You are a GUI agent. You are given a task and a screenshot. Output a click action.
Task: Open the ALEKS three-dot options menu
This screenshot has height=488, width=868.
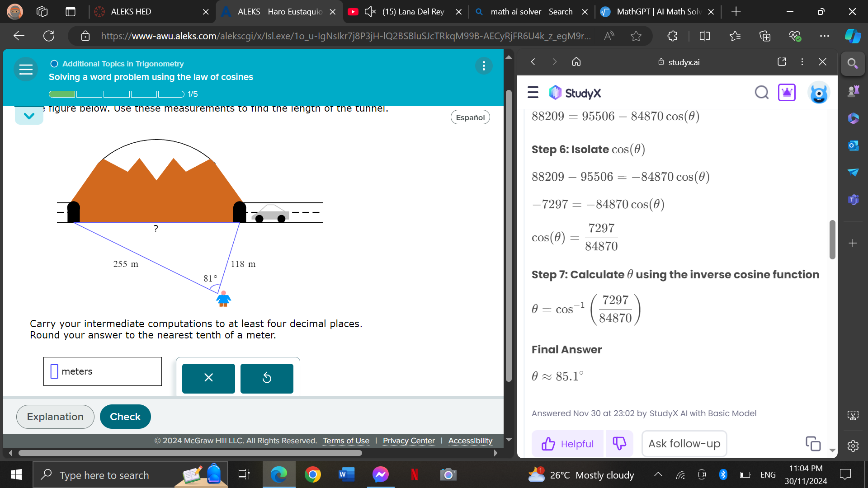click(x=484, y=66)
